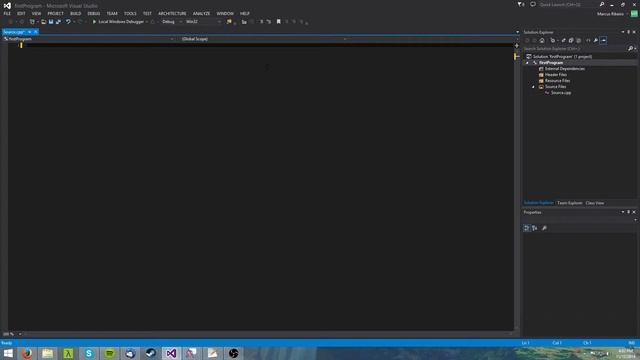Switch to Team Explorer tab
Viewport: 640px width, 360px height.
(x=569, y=203)
